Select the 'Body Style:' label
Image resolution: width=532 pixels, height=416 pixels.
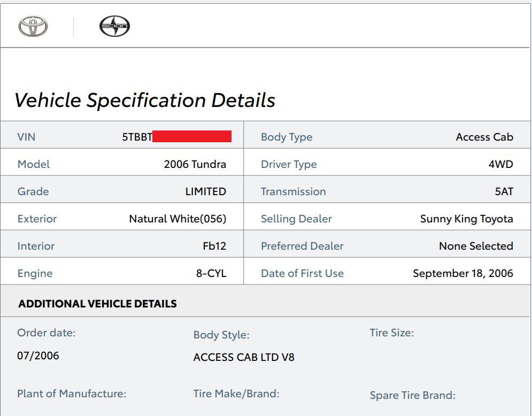pyautogui.click(x=221, y=335)
